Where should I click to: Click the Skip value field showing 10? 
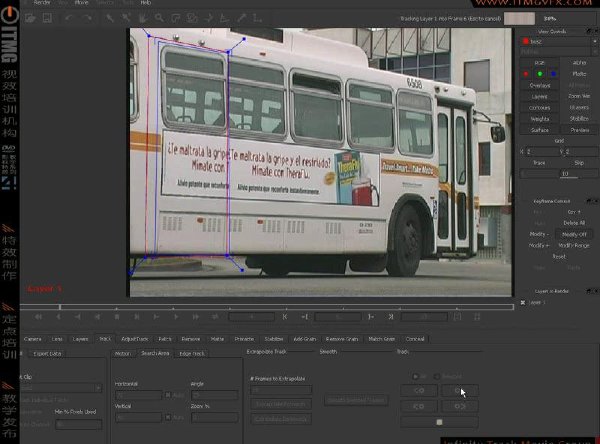(579, 174)
